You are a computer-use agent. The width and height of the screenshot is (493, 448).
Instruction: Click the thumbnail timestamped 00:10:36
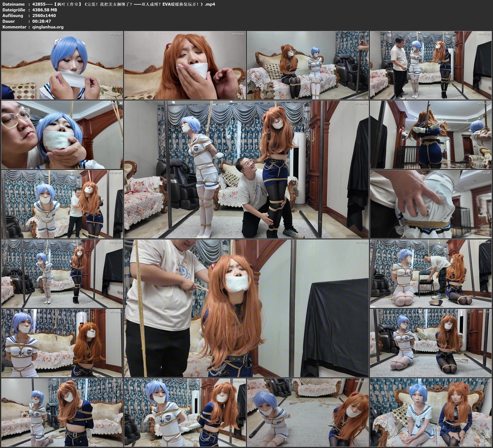pos(431,135)
